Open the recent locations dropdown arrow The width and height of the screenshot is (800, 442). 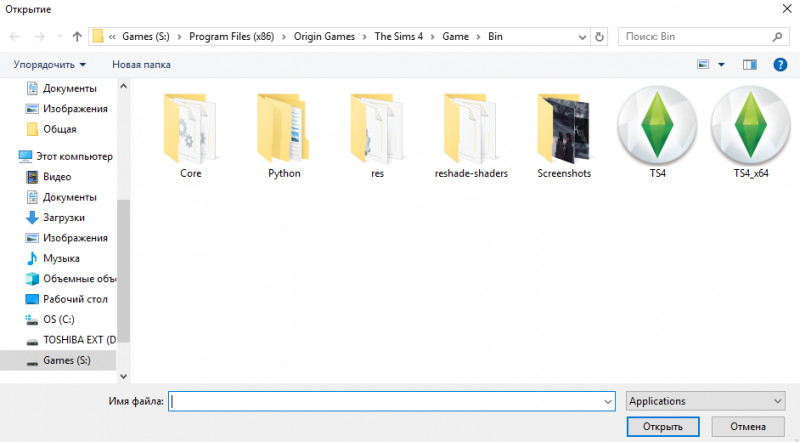(60, 37)
